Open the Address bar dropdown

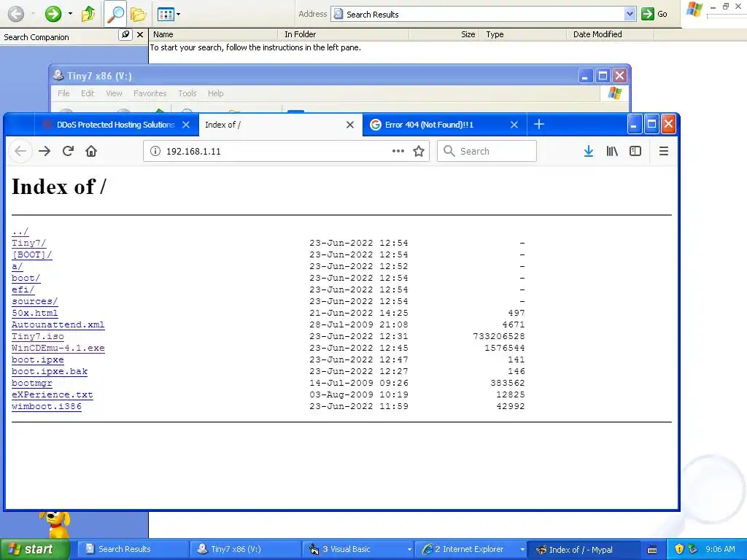[630, 14]
